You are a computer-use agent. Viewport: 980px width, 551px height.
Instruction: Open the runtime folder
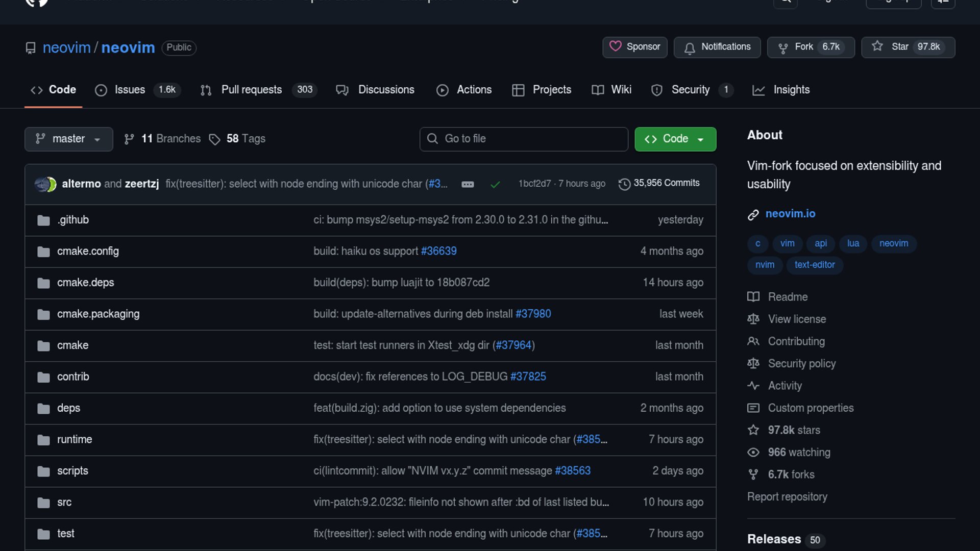click(x=75, y=439)
